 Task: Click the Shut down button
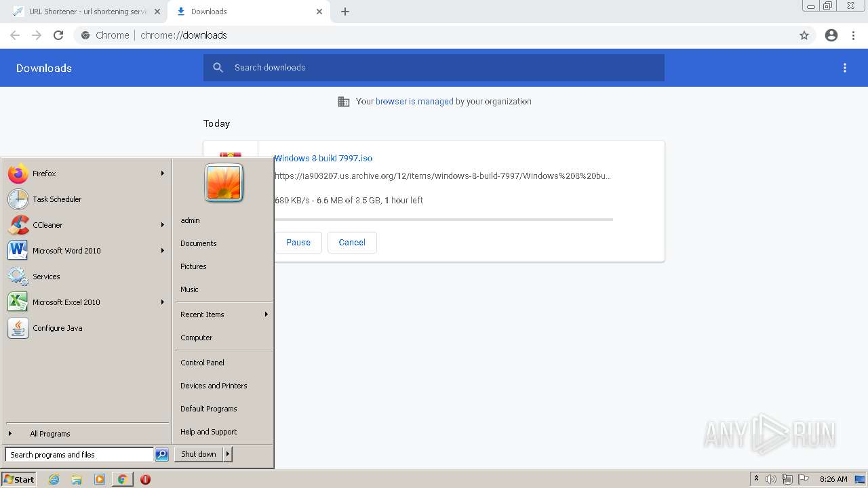tap(199, 454)
